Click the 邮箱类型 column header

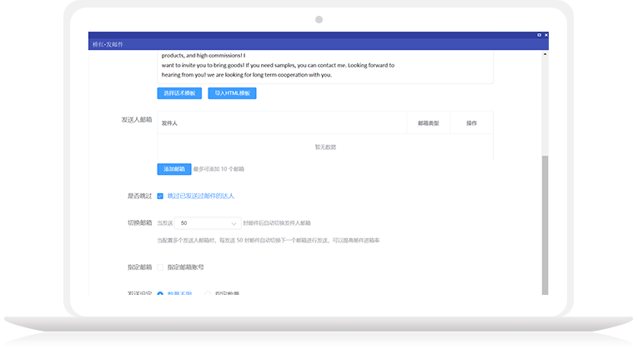coord(429,123)
